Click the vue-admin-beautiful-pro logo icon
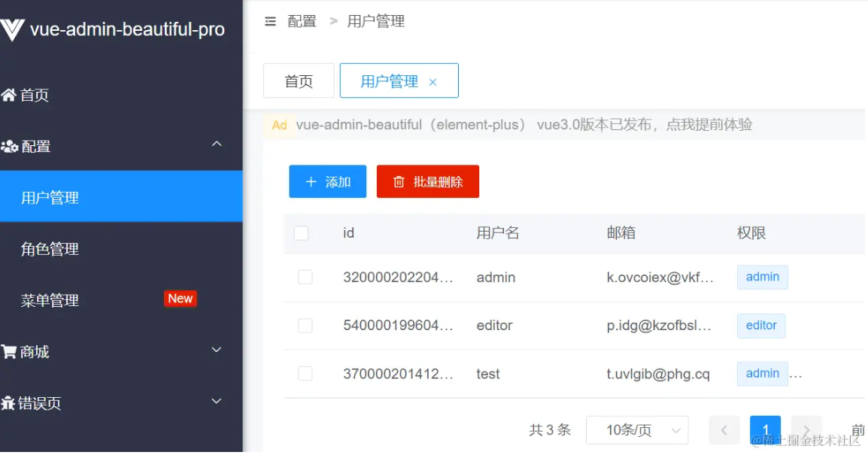This screenshot has width=868, height=455. (x=13, y=30)
